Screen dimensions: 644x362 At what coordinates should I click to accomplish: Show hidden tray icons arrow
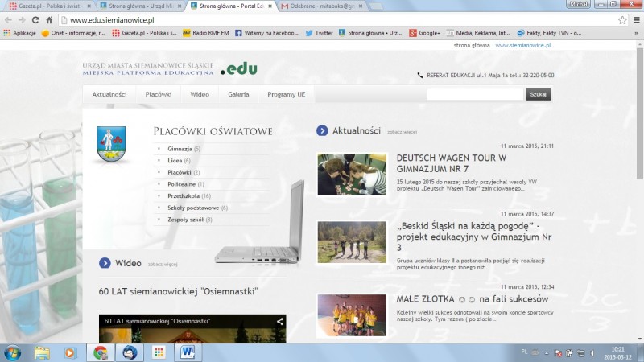tap(547, 352)
